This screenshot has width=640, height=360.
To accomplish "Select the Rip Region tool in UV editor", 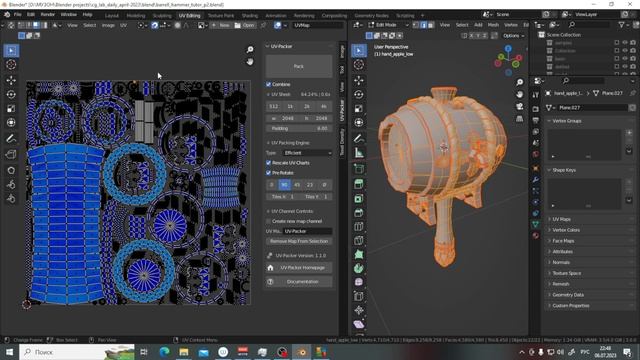I will click(11, 154).
